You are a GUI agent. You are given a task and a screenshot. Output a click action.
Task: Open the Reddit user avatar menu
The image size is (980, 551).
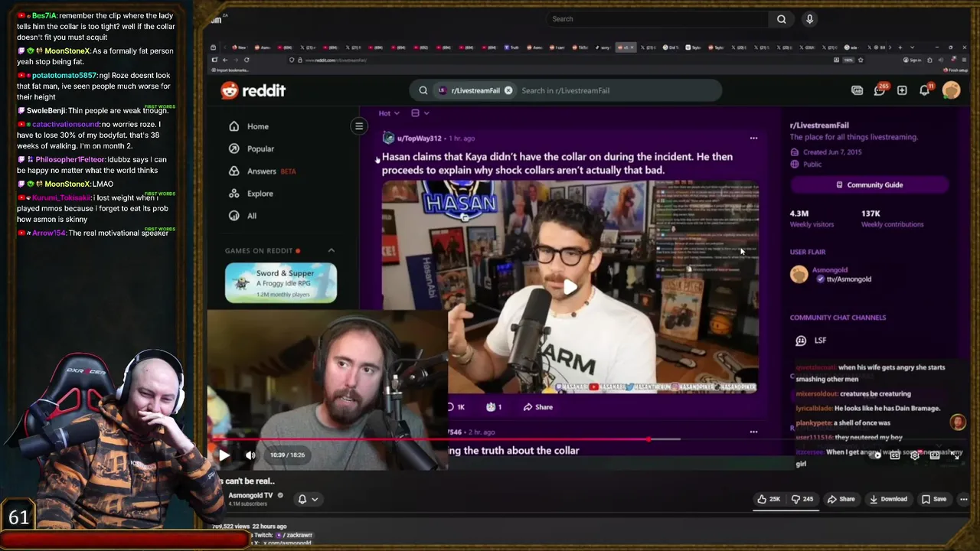click(x=952, y=90)
